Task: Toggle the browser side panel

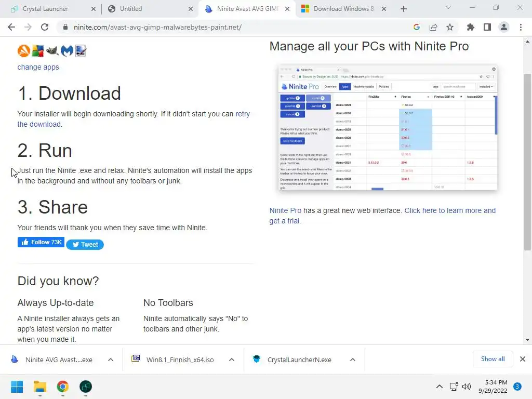Action: point(487,27)
